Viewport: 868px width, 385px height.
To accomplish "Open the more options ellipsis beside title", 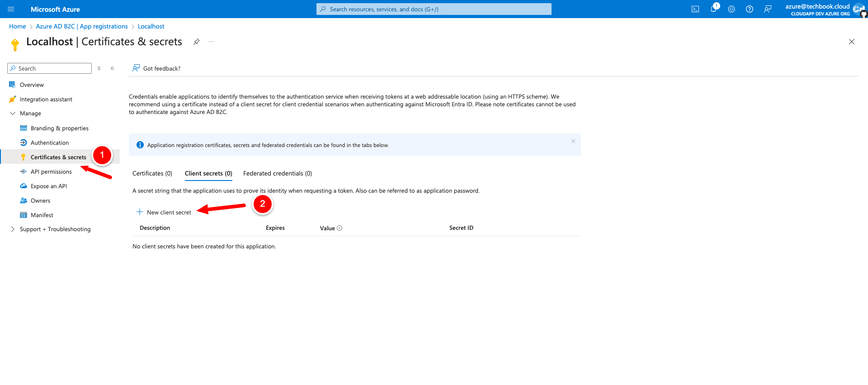I will point(211,42).
